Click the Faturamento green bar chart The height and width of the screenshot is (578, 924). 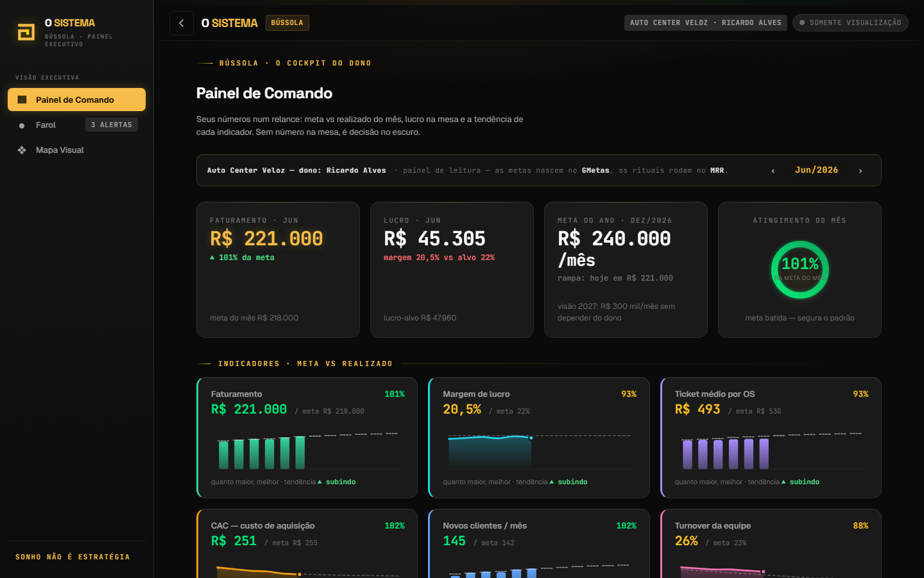pos(307,451)
